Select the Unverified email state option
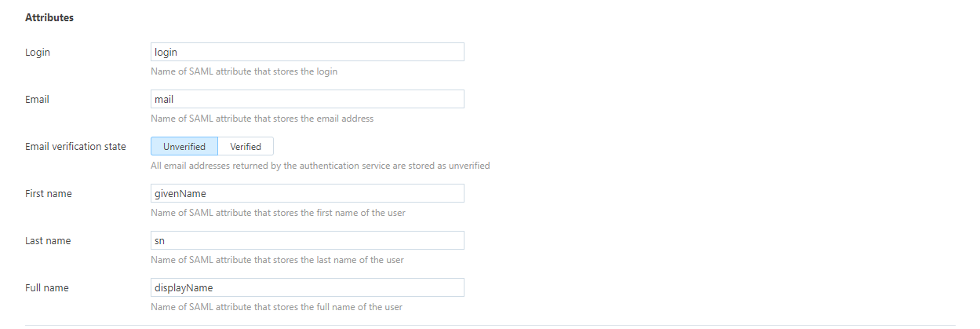Image resolution: width=980 pixels, height=329 pixels. pos(184,146)
